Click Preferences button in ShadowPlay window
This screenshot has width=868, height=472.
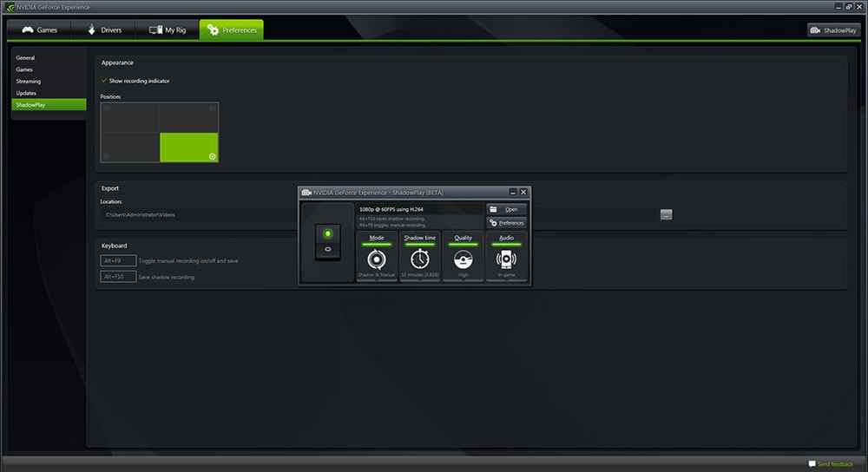pyautogui.click(x=506, y=223)
